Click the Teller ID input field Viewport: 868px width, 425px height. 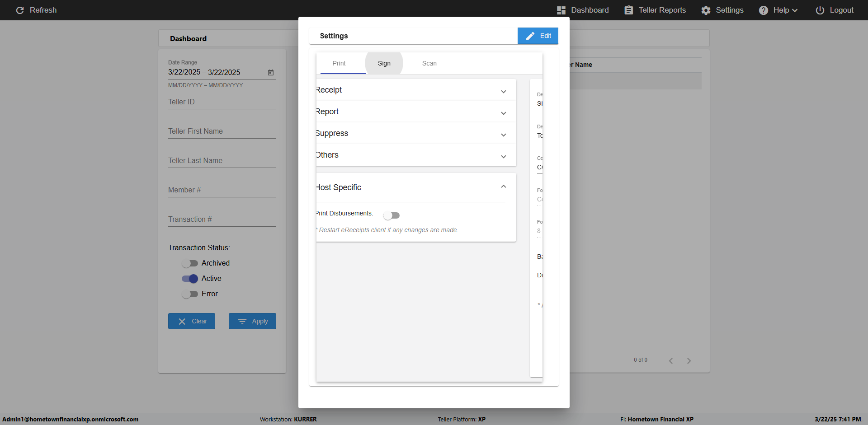pos(222,102)
